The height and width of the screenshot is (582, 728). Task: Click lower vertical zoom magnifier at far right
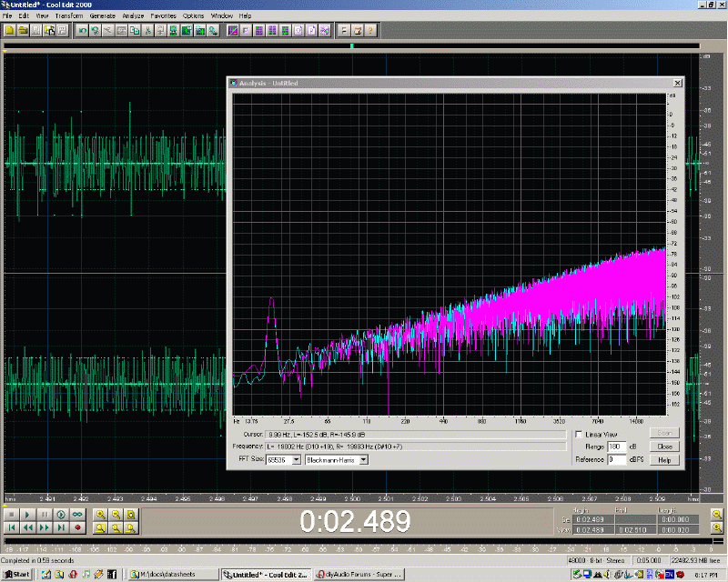pos(717,527)
